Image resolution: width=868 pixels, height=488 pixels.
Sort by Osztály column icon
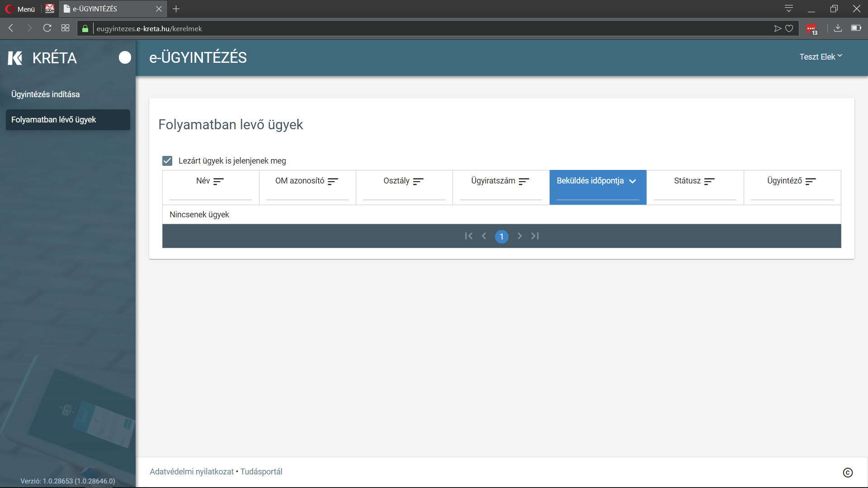(x=418, y=181)
